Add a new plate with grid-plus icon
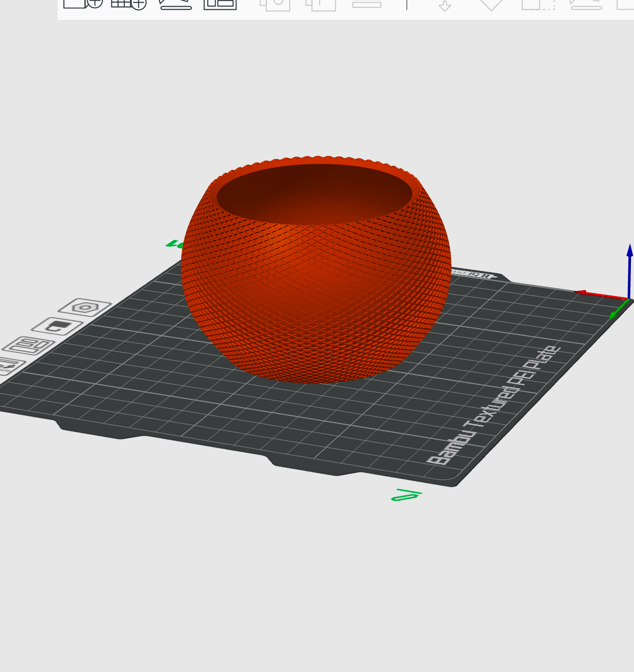The image size is (634, 672). click(128, 3)
